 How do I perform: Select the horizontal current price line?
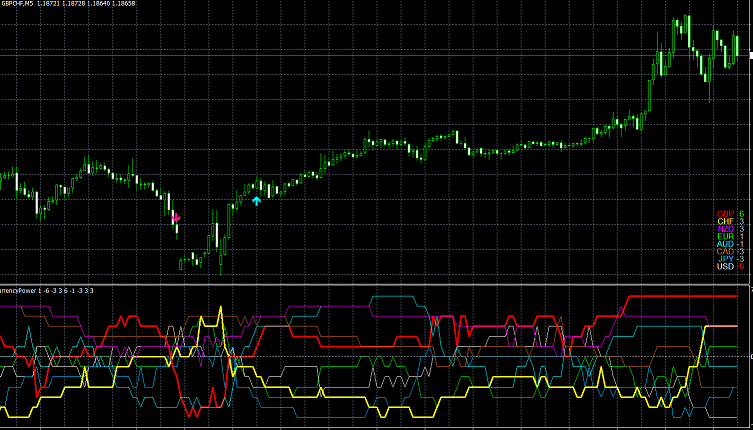[375, 56]
